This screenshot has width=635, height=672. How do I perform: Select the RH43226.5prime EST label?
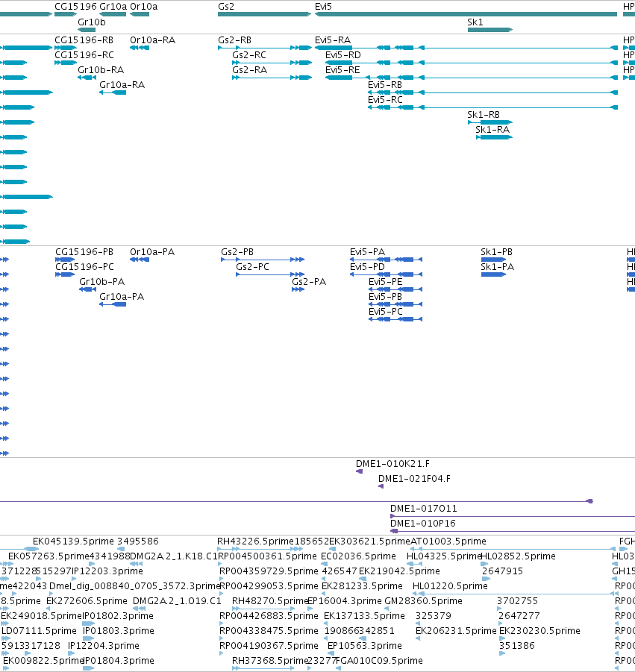click(255, 541)
